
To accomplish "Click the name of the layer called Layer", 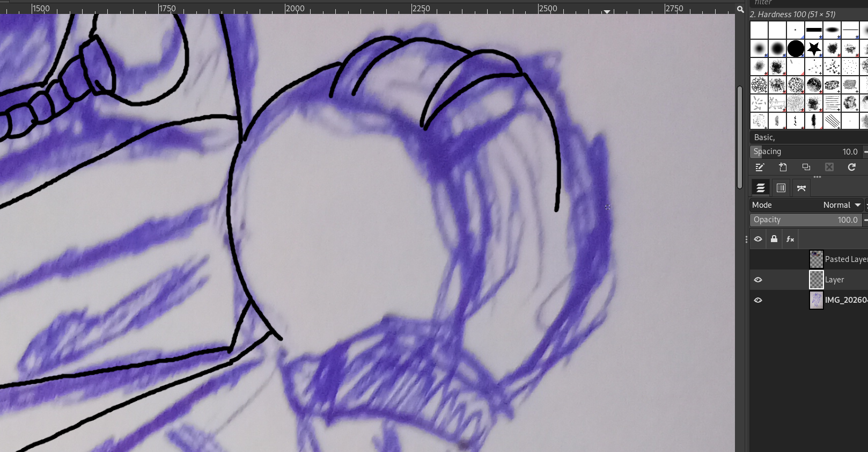I will pos(834,280).
